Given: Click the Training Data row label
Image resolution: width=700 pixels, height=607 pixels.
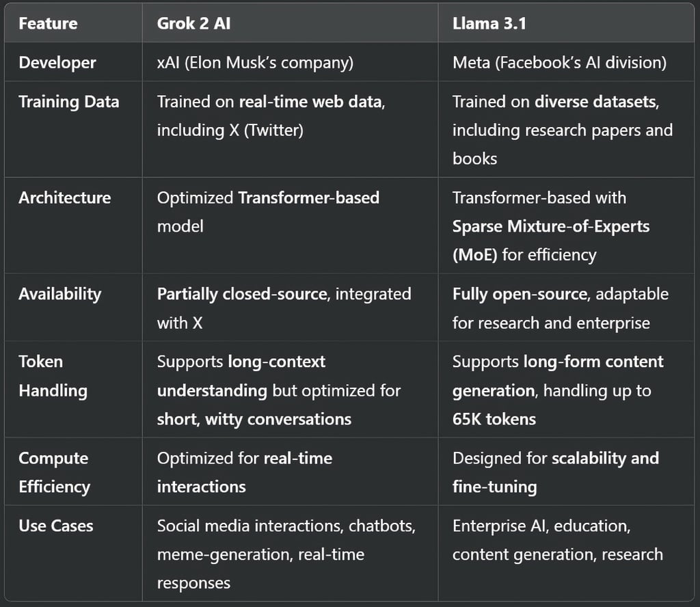Looking at the screenshot, I should [x=69, y=102].
